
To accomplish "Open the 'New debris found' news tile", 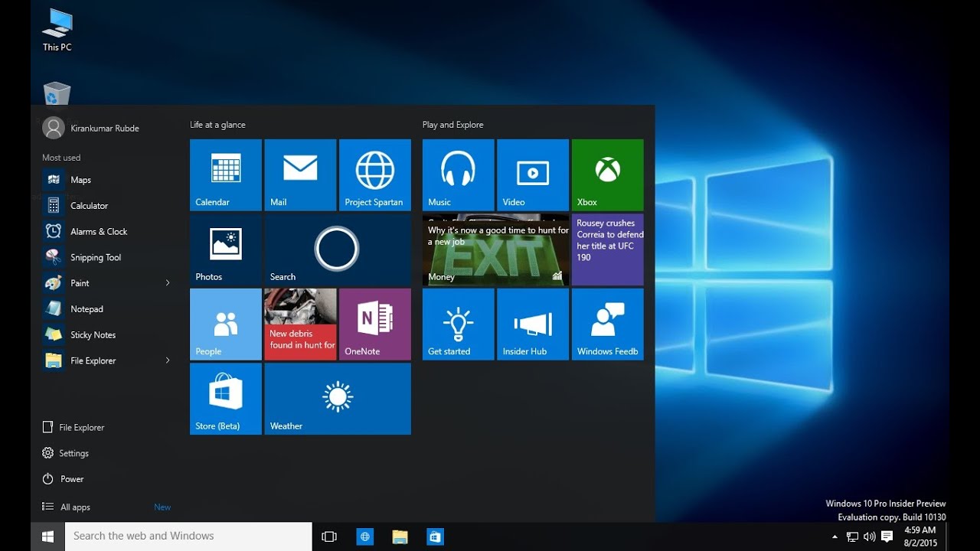I will point(300,324).
